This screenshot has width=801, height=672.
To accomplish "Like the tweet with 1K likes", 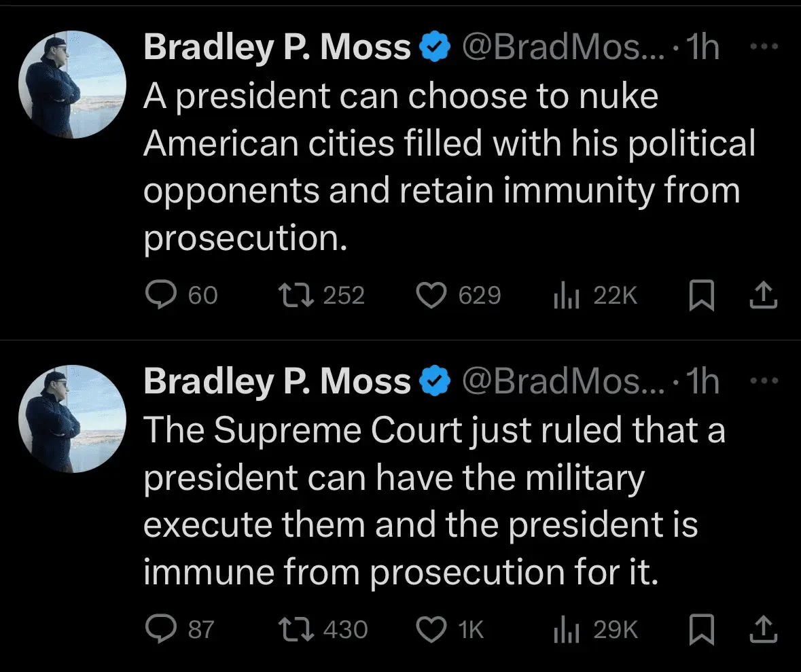I will [430, 629].
